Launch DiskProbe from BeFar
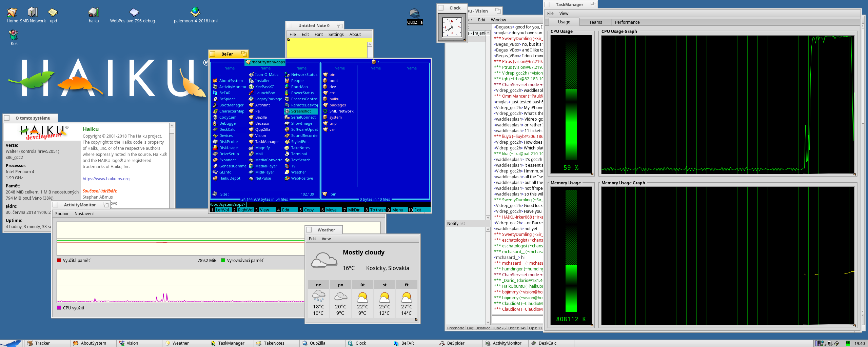This screenshot has height=347, width=868. tap(229, 142)
